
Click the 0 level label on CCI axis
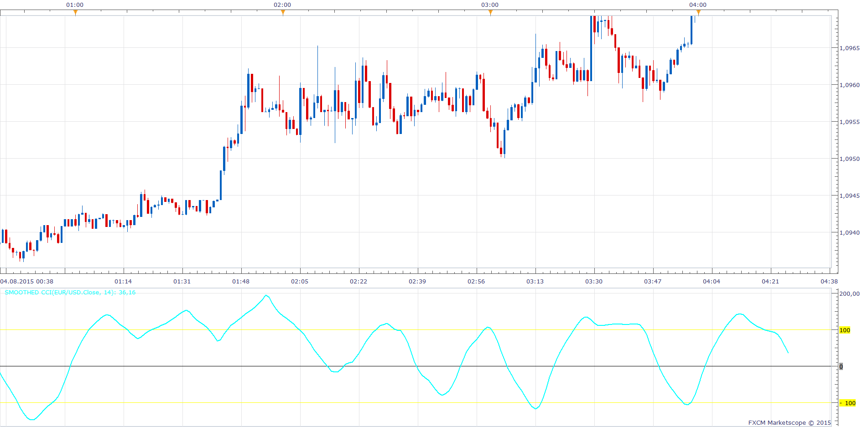(x=841, y=366)
